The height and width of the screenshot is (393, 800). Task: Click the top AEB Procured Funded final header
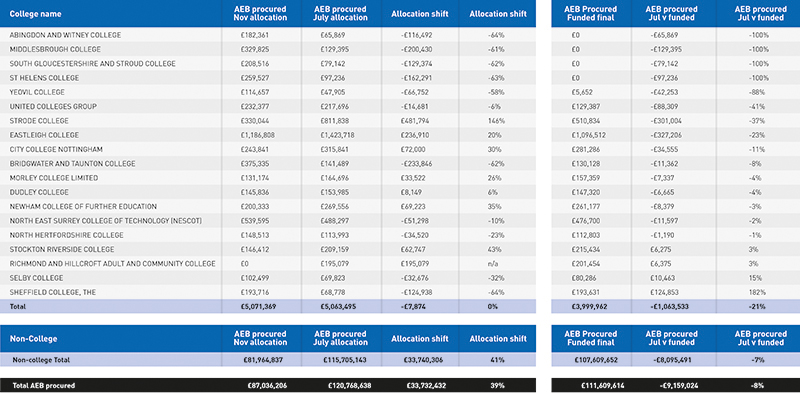point(591,14)
